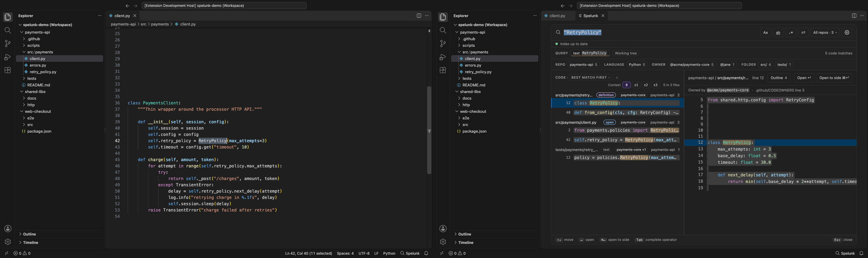This screenshot has height=258, width=868.
Task: Toggle regex (.*) in Spelunk search
Action: 791,33
